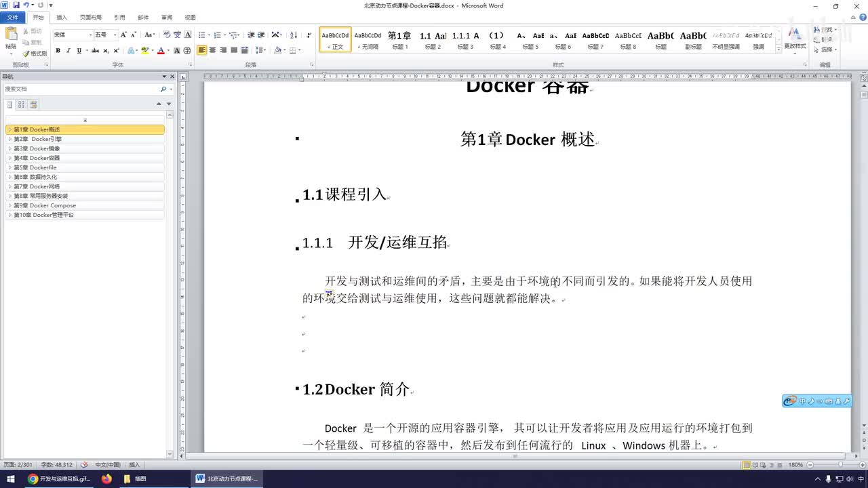The image size is (868, 488).
Task: Open the line spacing options
Action: [260, 50]
